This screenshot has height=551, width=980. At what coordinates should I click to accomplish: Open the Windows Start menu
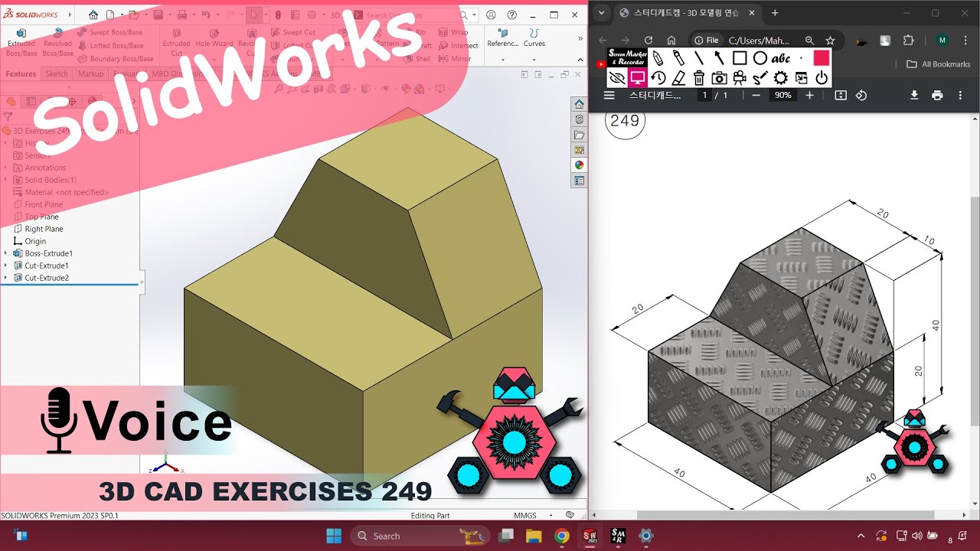click(x=334, y=536)
